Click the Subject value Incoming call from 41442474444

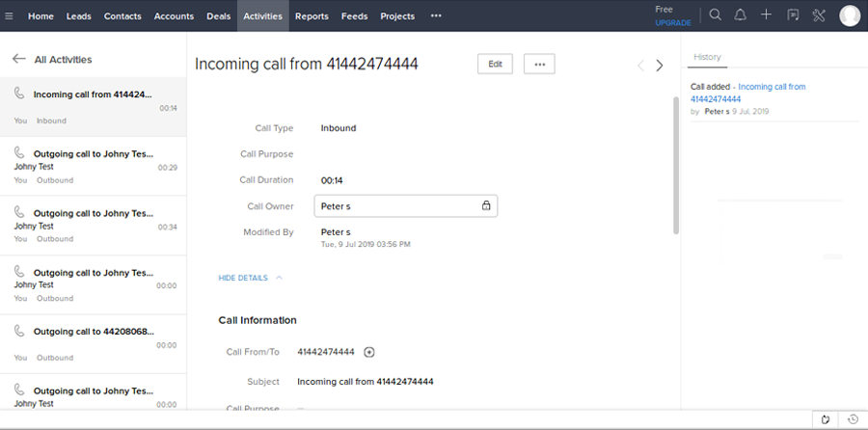click(x=366, y=381)
